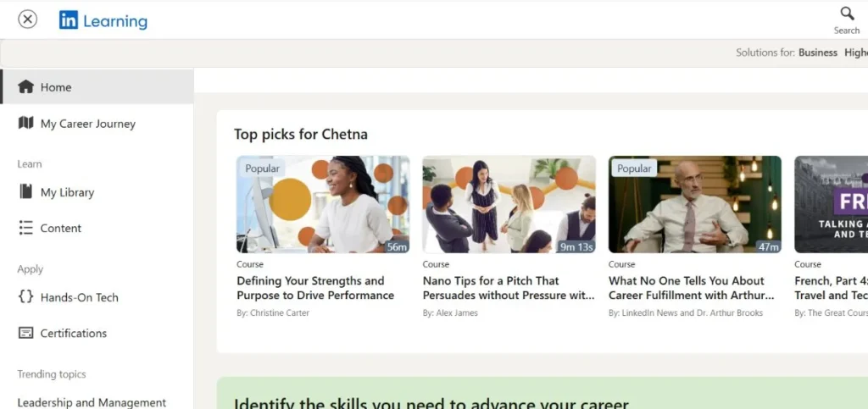
Task: Select the Home house icon
Action: pyautogui.click(x=26, y=86)
